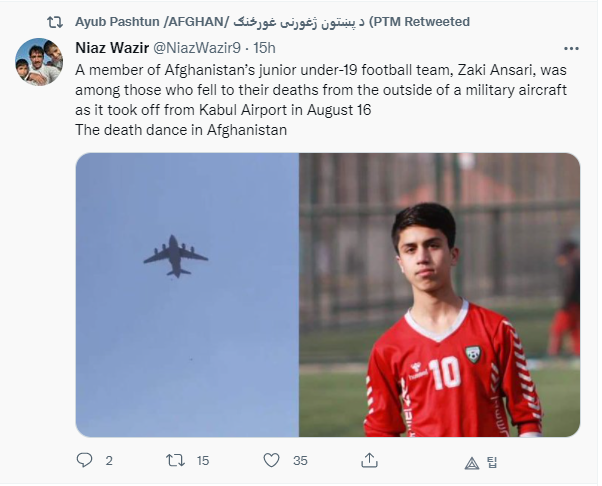Click the like count 35

click(x=300, y=460)
